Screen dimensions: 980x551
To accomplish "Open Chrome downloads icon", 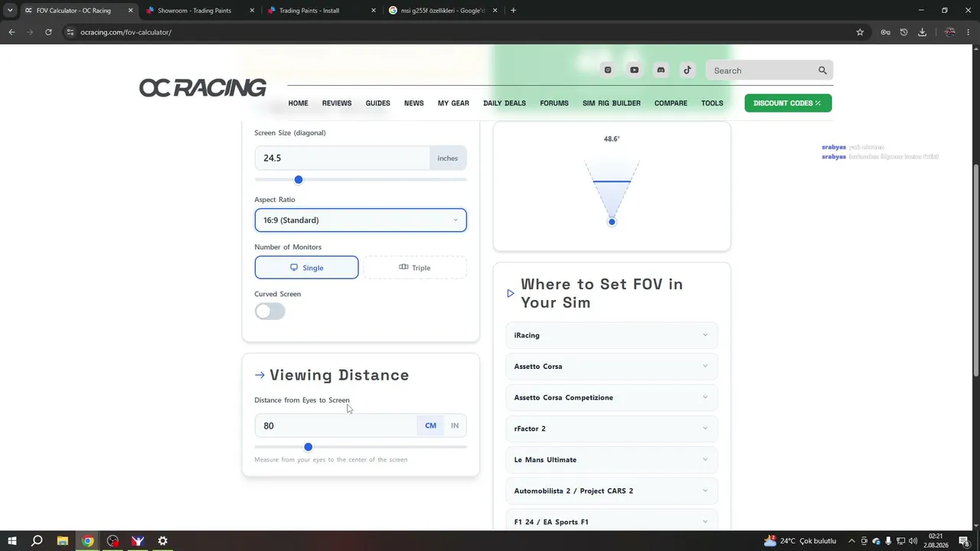I will [x=922, y=32].
